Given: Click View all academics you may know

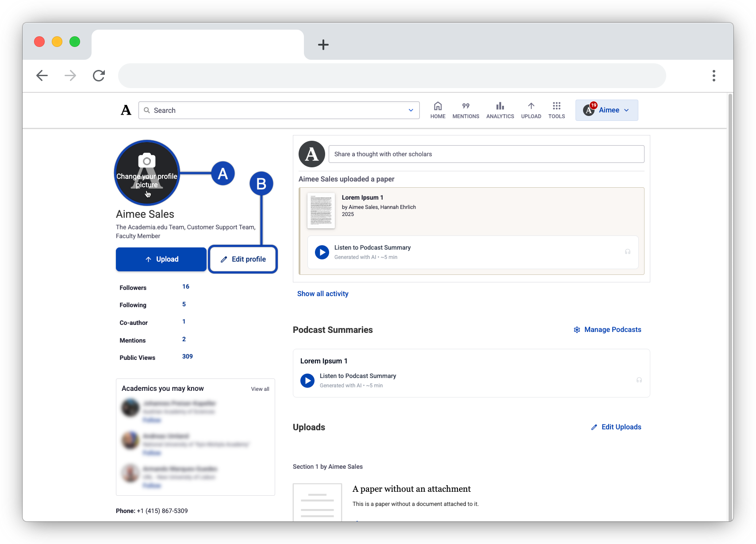Looking at the screenshot, I should (x=260, y=389).
